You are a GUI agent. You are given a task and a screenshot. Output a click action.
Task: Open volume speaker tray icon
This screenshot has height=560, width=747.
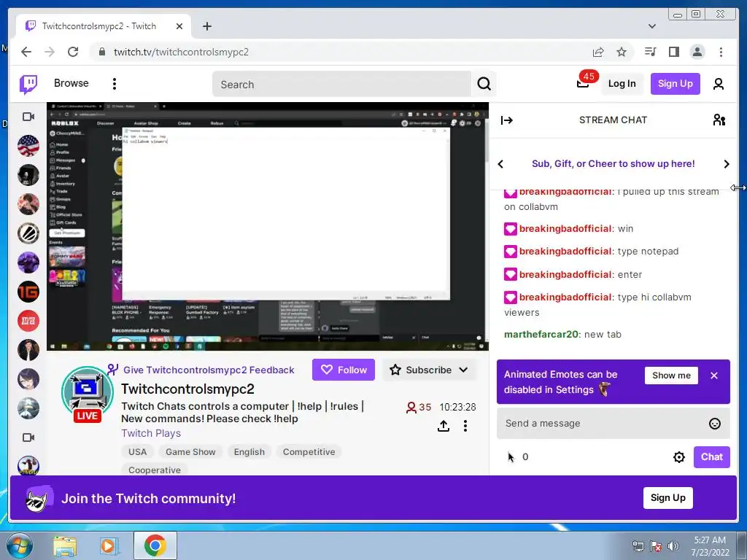point(673,546)
